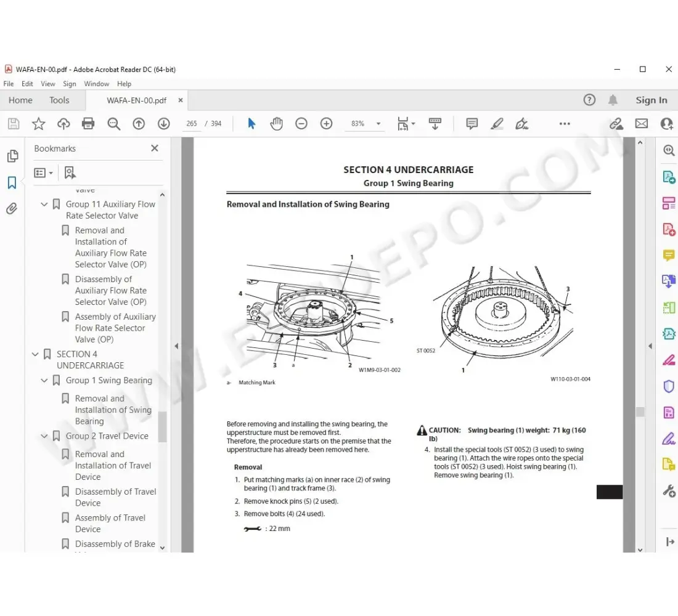The width and height of the screenshot is (678, 616).
Task: Open Disassembly of Auxiliary Flow Rate bookmark
Action: pyautogui.click(x=111, y=291)
